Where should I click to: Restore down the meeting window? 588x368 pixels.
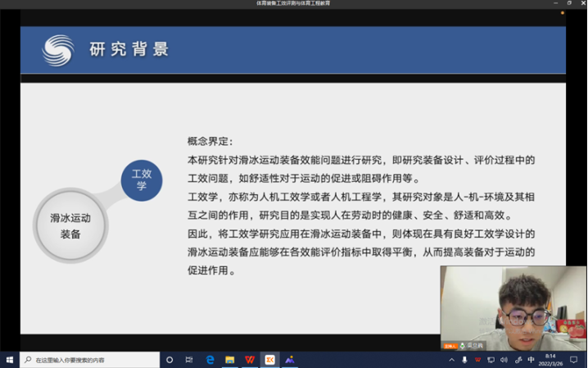tap(569, 3)
